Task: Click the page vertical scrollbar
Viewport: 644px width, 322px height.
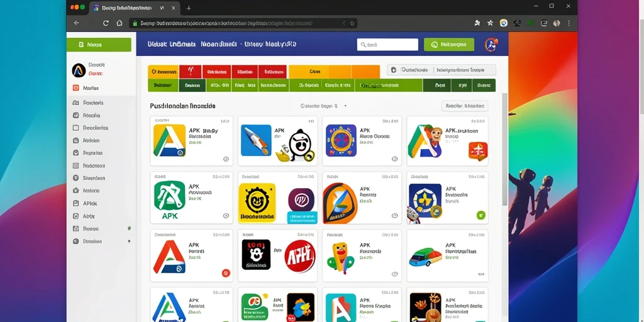Action: (505, 149)
